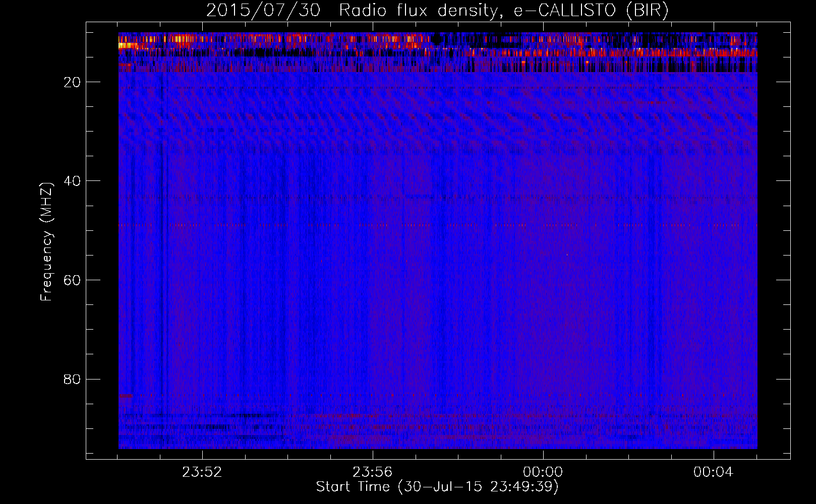Select the 'Frequency (MHZ)' axis label

point(46,242)
